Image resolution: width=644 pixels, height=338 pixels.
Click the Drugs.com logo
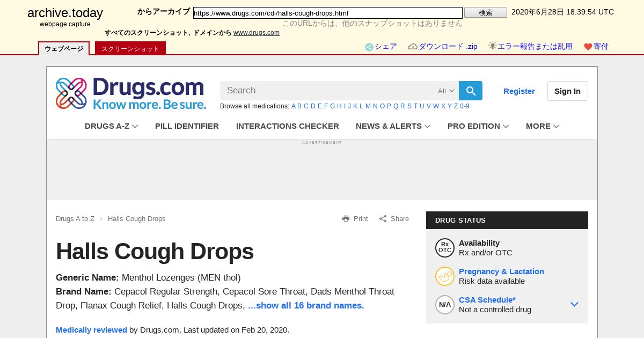[x=131, y=93]
